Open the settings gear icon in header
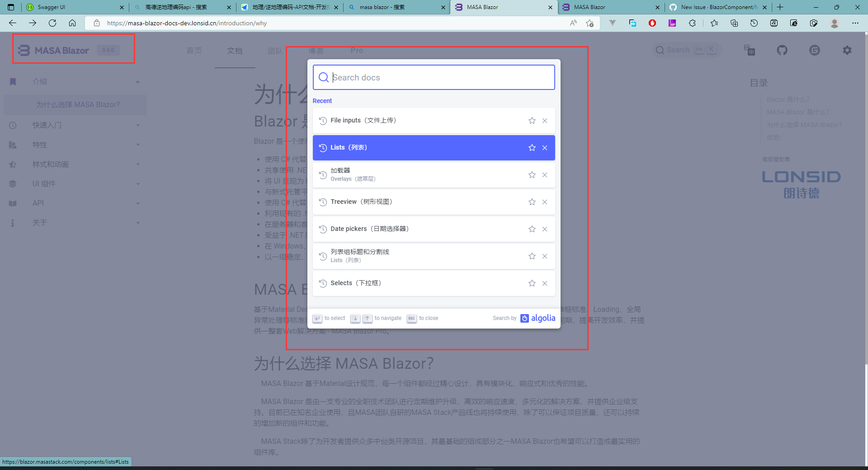 point(847,50)
